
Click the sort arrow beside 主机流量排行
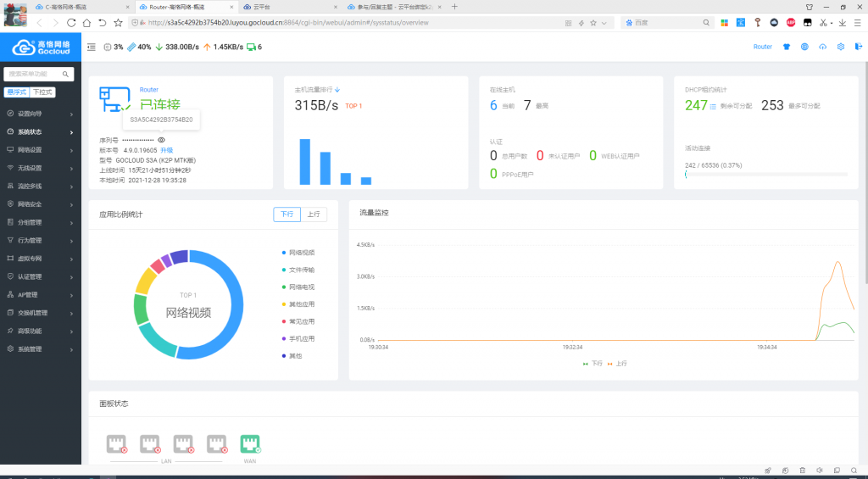[x=337, y=90]
